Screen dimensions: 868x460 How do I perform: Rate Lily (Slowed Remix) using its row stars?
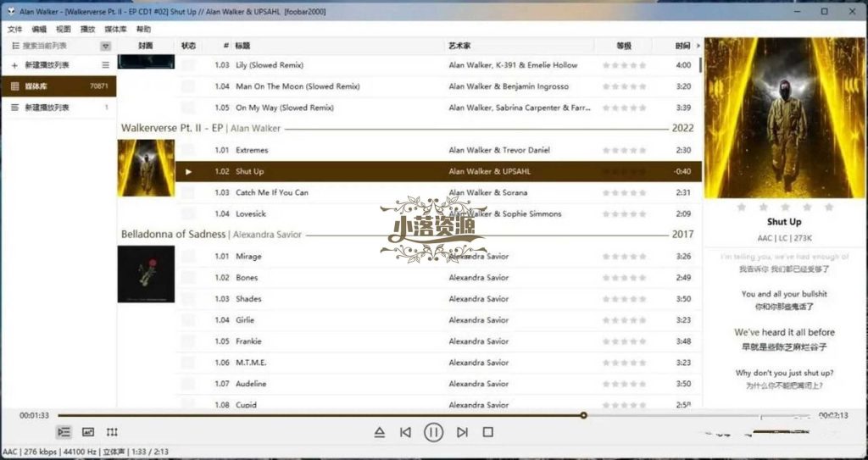pos(625,65)
